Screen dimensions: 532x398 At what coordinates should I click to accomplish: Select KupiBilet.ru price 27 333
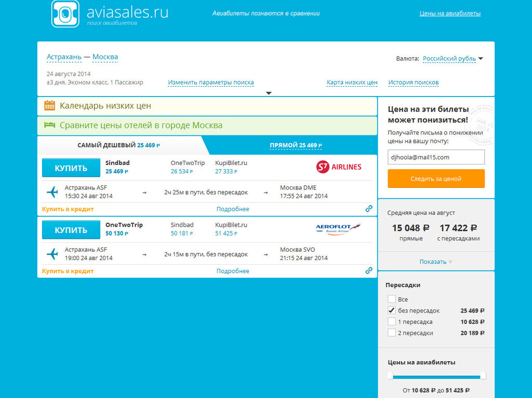click(x=227, y=172)
